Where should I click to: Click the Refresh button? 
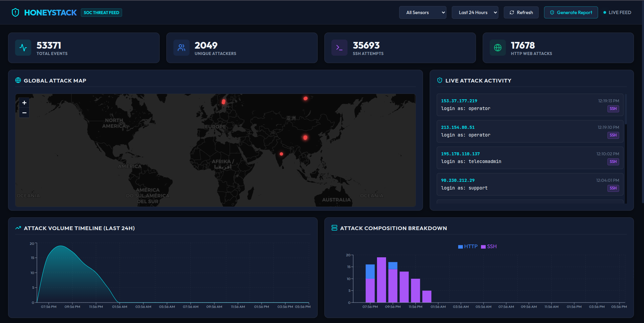[521, 12]
